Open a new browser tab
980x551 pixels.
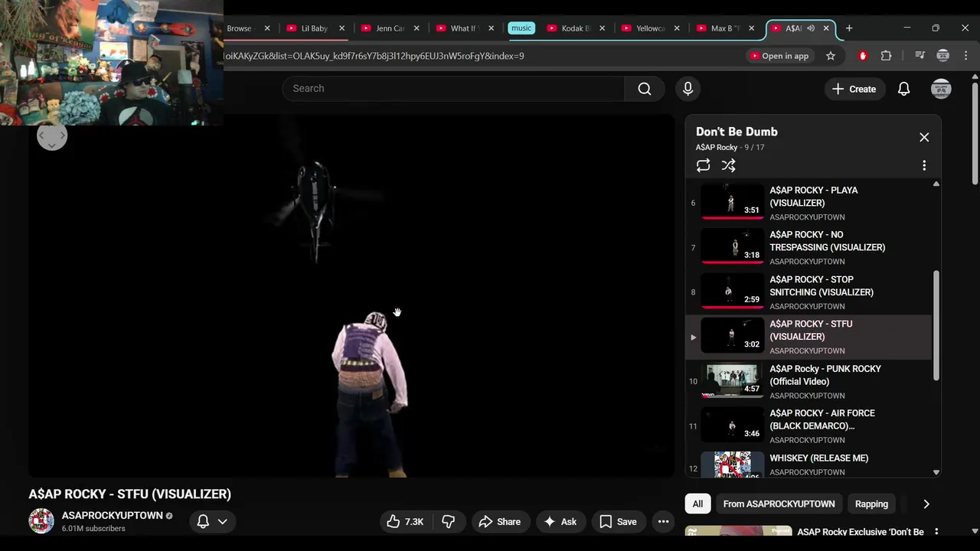848,28
